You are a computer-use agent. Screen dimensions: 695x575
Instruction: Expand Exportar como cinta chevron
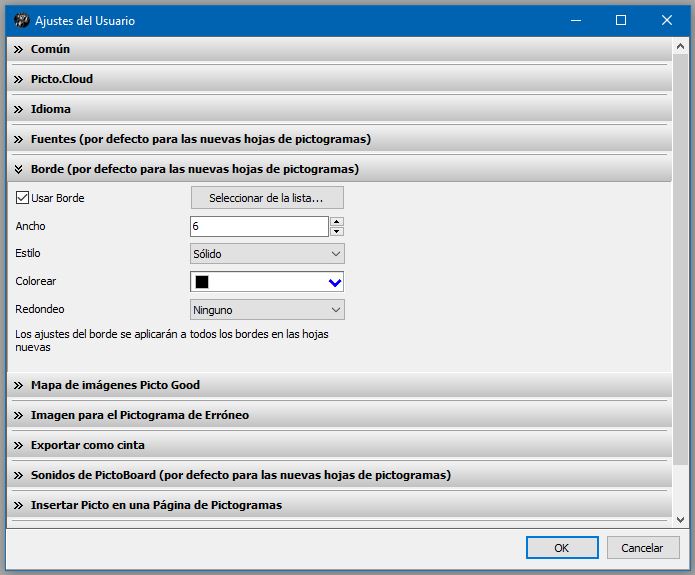click(18, 446)
